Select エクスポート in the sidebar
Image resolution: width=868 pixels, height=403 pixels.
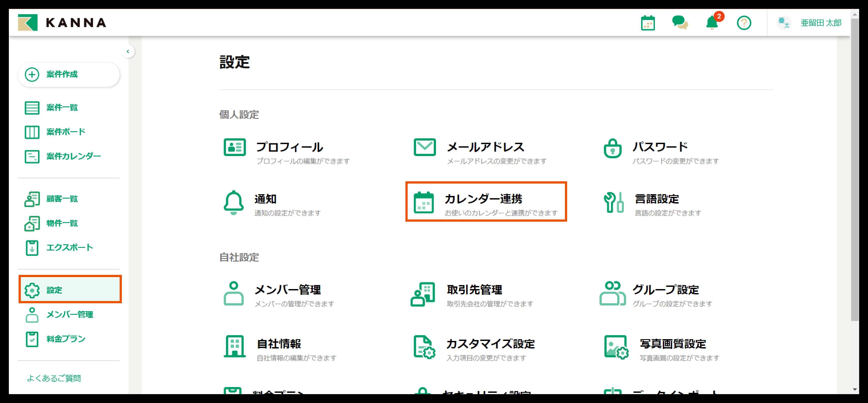coord(69,248)
